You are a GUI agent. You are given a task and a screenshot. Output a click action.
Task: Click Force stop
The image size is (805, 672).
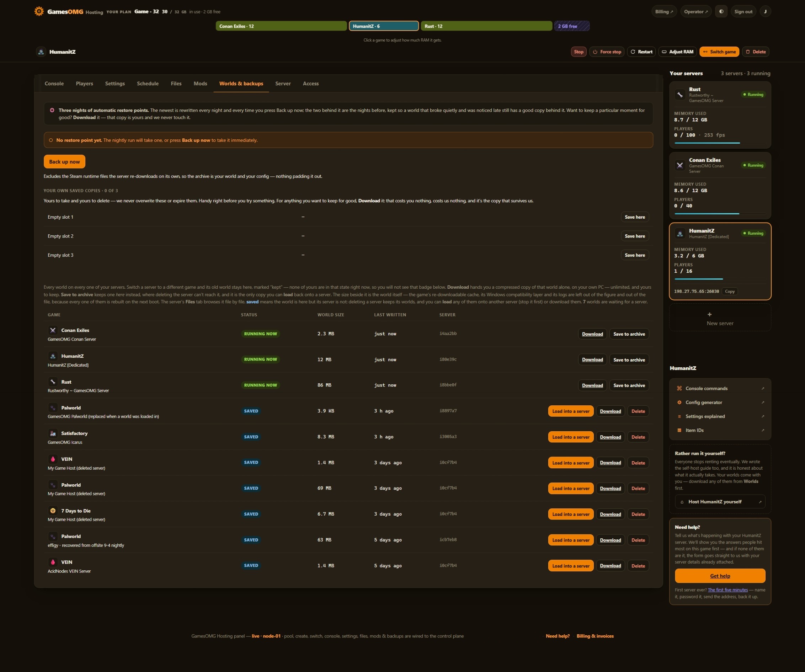607,52
